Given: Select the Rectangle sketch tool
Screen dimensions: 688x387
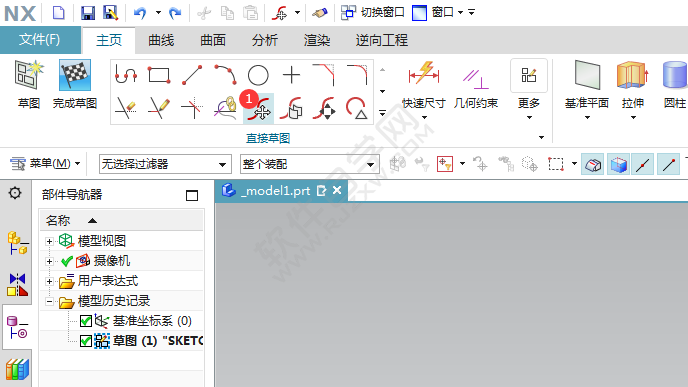Looking at the screenshot, I should pyautogui.click(x=159, y=75).
